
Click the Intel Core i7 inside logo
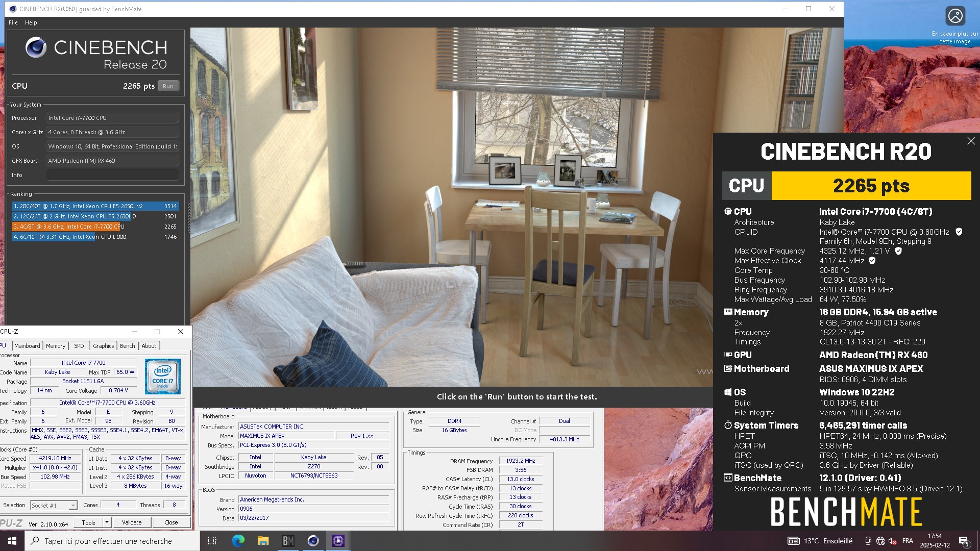tap(163, 377)
